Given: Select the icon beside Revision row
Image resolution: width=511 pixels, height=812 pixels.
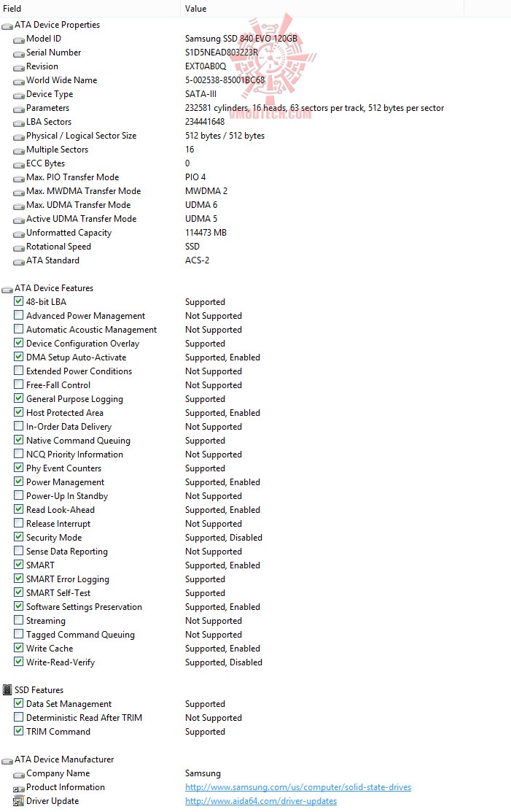Looking at the screenshot, I should click(19, 67).
